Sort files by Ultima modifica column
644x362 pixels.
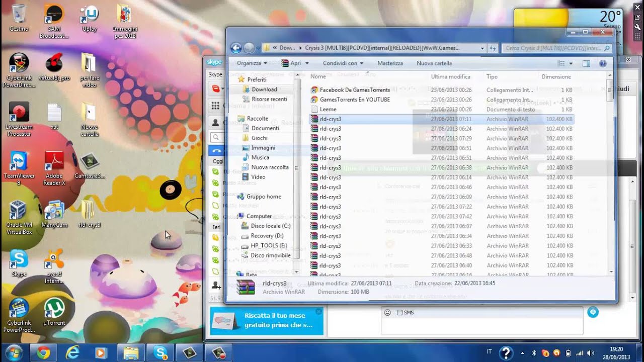[450, 76]
